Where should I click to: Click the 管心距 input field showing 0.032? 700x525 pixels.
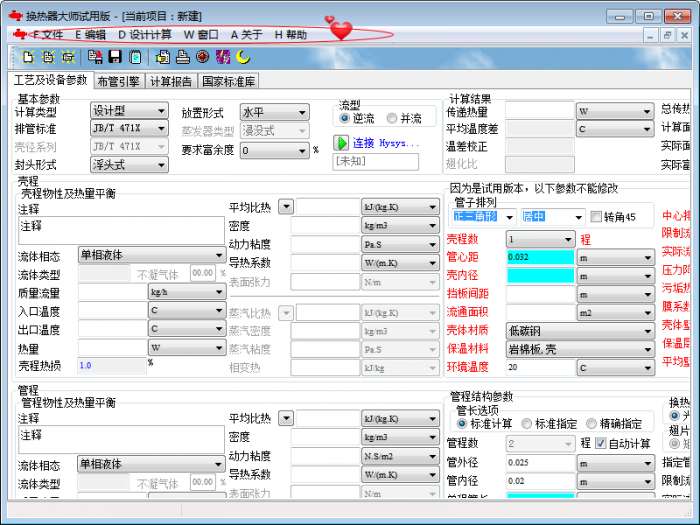point(540,257)
